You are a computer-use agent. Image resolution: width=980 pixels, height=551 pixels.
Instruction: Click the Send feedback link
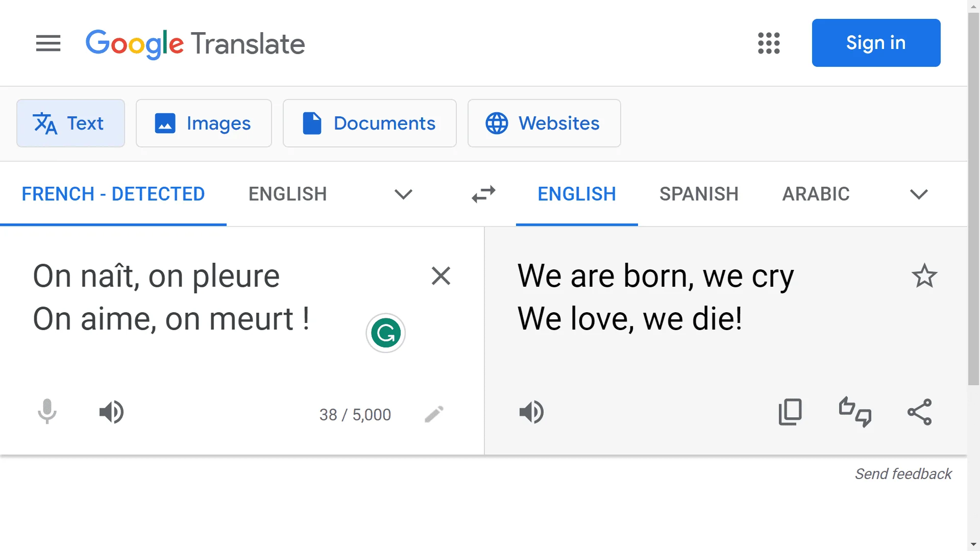tap(903, 474)
